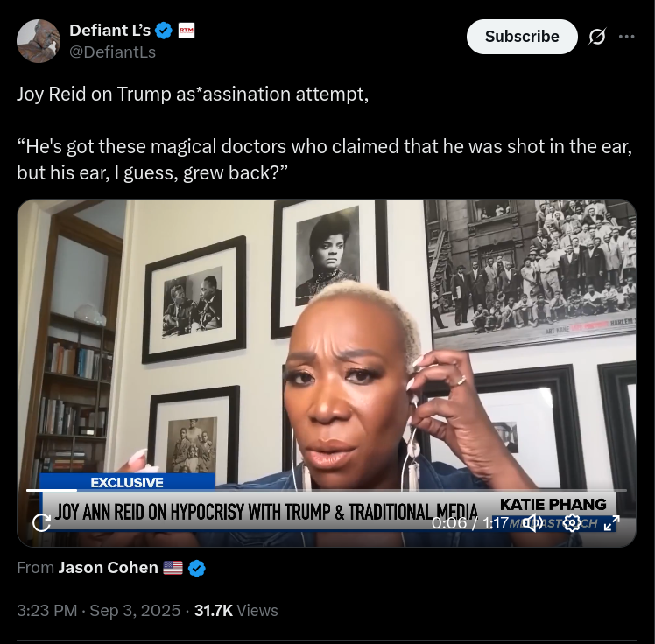Subscribe to Defiant L's

[x=522, y=37]
